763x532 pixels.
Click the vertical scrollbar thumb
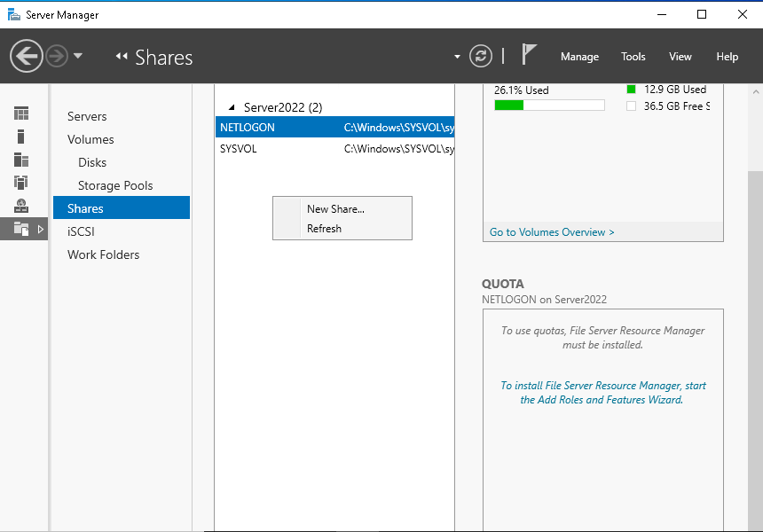click(x=755, y=350)
